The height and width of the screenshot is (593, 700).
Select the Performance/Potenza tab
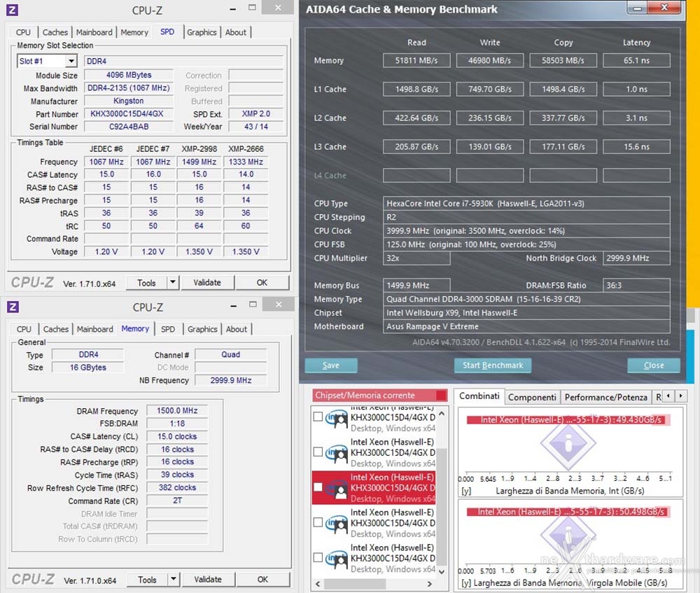tap(605, 397)
